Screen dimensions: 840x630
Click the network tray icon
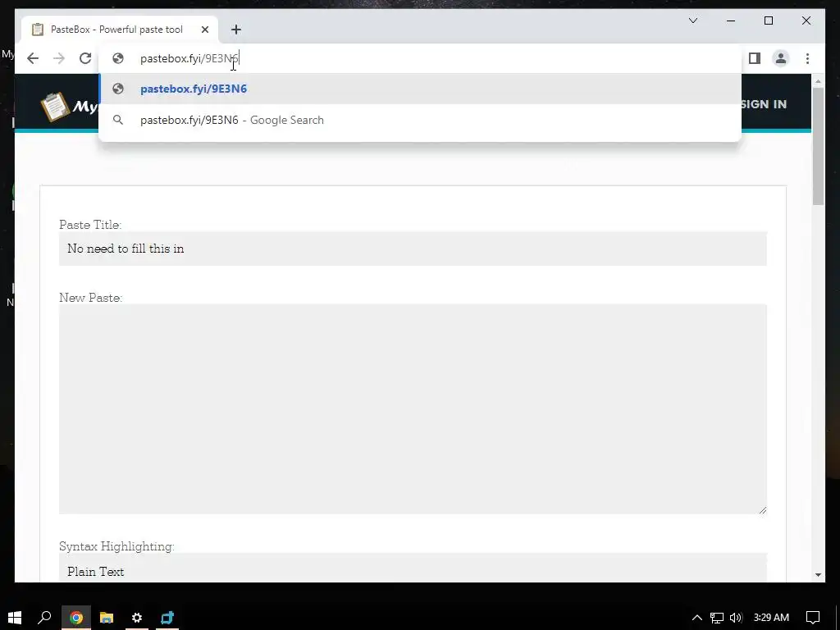coord(717,618)
